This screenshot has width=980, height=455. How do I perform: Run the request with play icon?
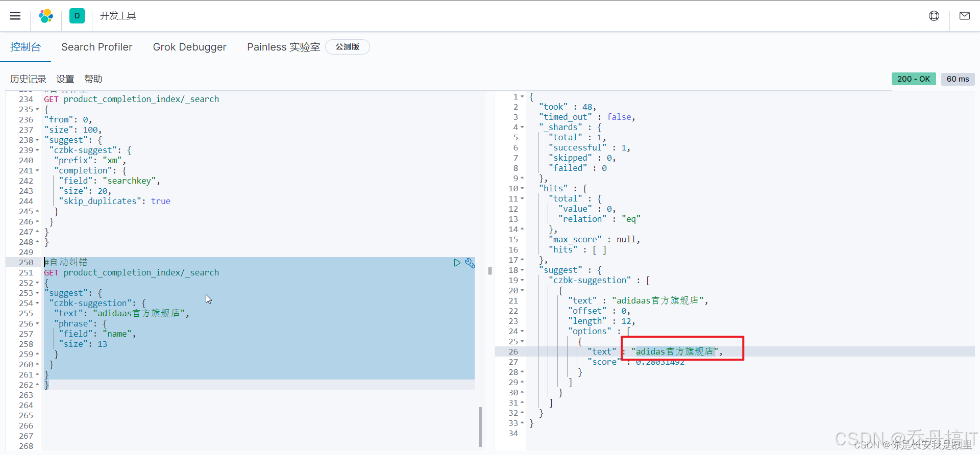457,263
